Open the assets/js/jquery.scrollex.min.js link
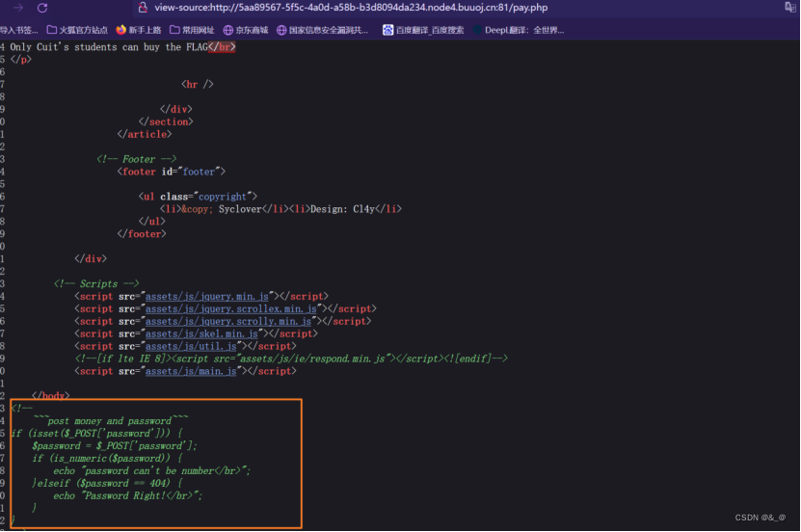This screenshot has height=532, width=801. (x=231, y=308)
